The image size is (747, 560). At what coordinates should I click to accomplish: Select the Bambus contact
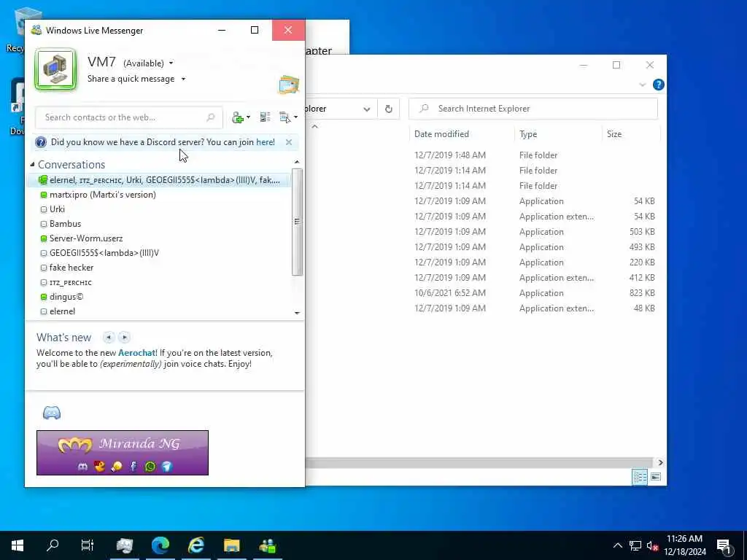coord(160,224)
